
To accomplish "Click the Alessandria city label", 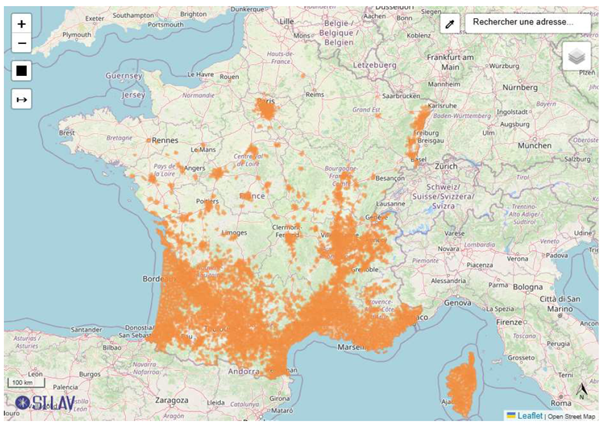I will tap(448, 281).
